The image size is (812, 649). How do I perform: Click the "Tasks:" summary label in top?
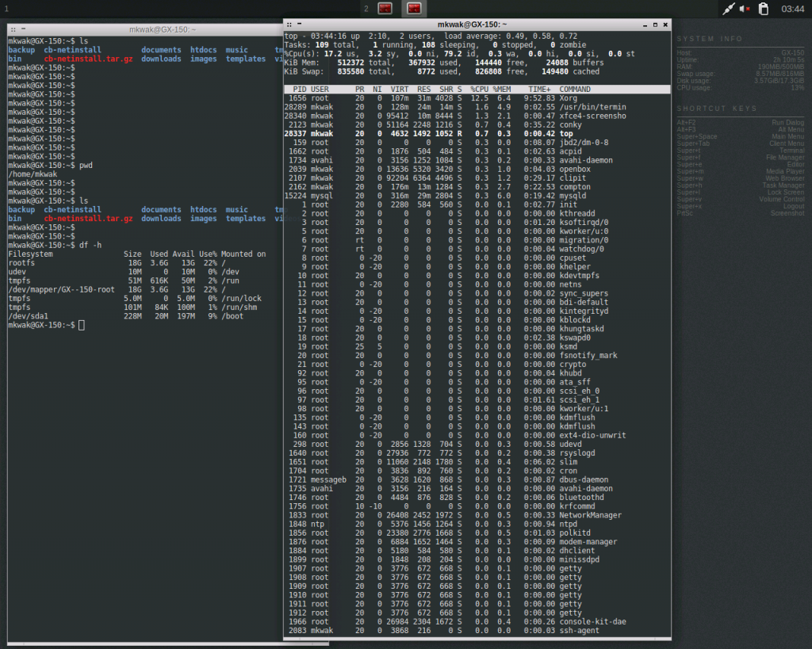(x=297, y=45)
